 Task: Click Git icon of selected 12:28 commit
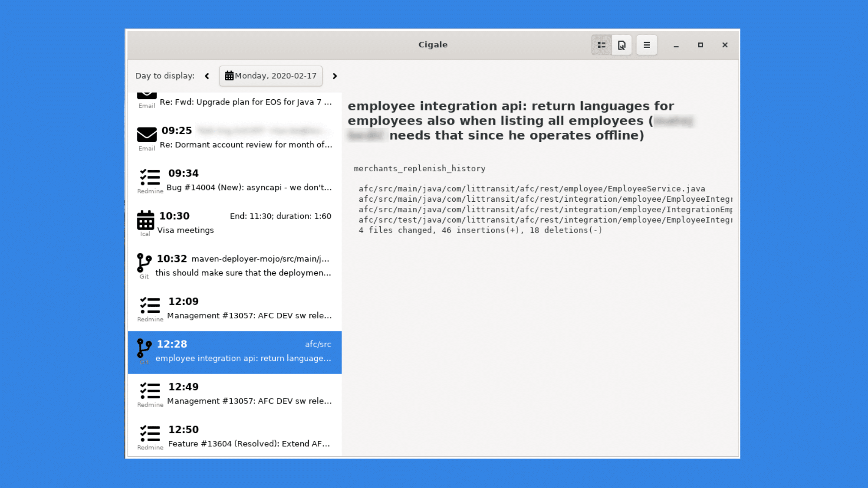(144, 348)
